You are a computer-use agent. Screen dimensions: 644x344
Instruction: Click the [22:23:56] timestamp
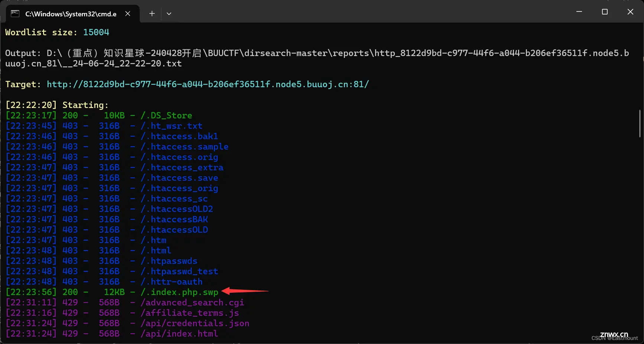(31, 292)
